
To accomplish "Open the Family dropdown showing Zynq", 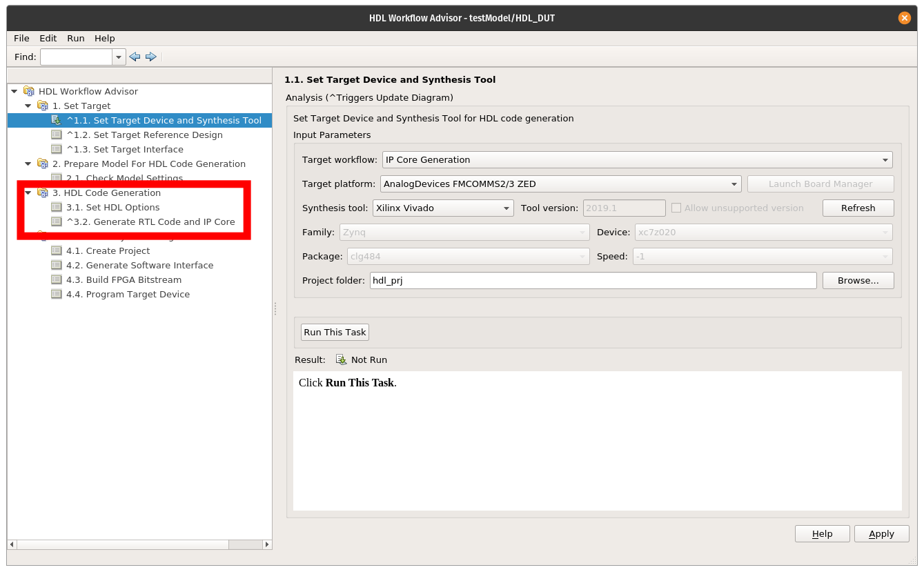I will (464, 232).
